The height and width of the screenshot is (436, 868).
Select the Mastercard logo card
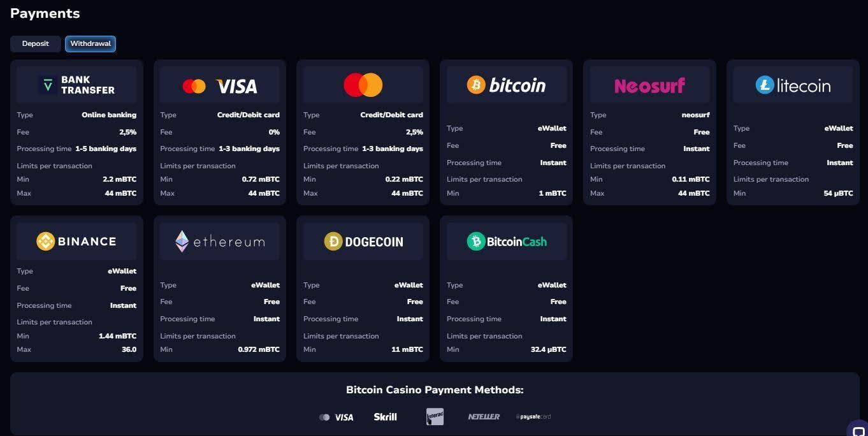click(363, 85)
